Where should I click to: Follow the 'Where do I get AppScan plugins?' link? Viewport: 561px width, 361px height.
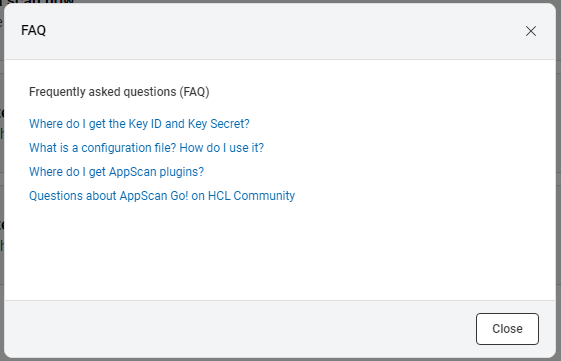(x=116, y=172)
